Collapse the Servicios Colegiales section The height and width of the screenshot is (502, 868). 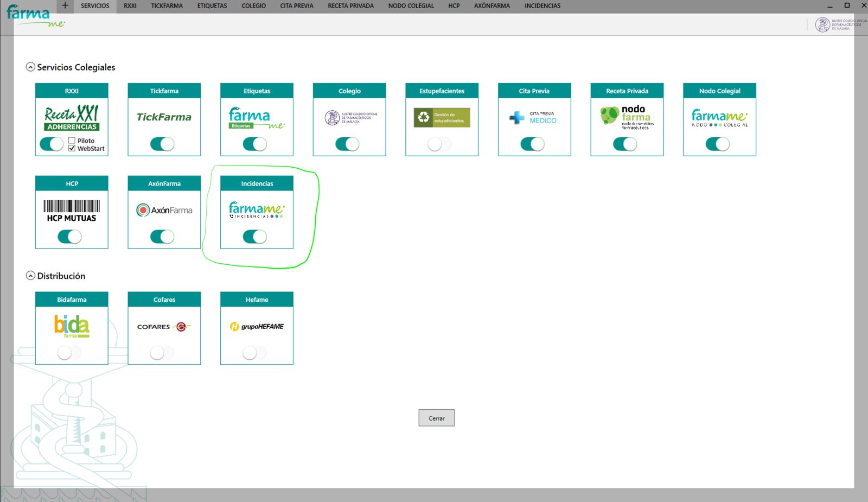[31, 67]
